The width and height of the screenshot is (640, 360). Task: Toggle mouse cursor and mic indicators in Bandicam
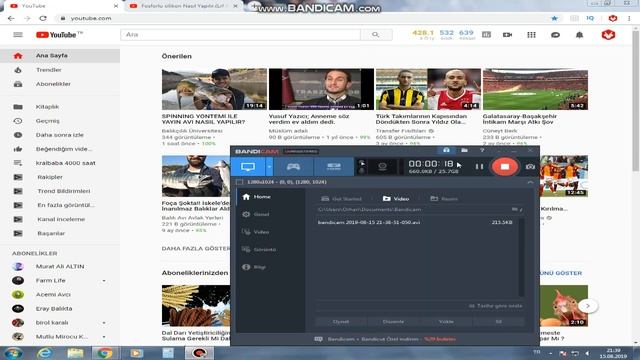(x=362, y=167)
